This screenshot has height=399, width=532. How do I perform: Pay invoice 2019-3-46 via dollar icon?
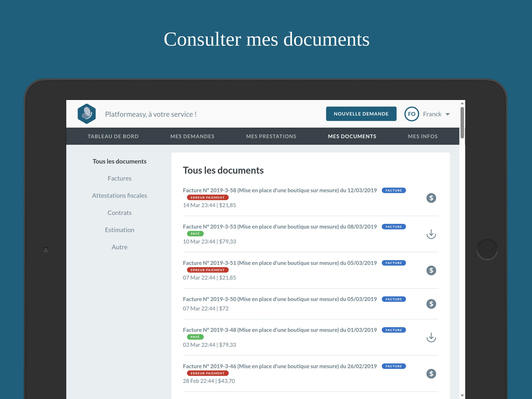(x=431, y=374)
